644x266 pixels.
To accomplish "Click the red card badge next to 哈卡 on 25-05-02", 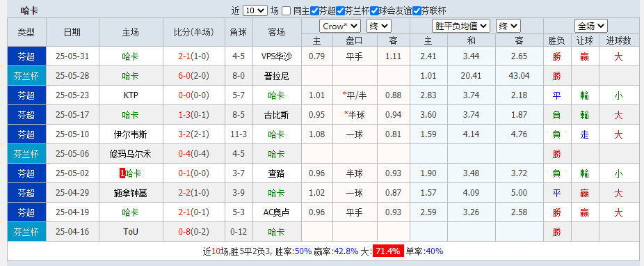I will click(122, 173).
